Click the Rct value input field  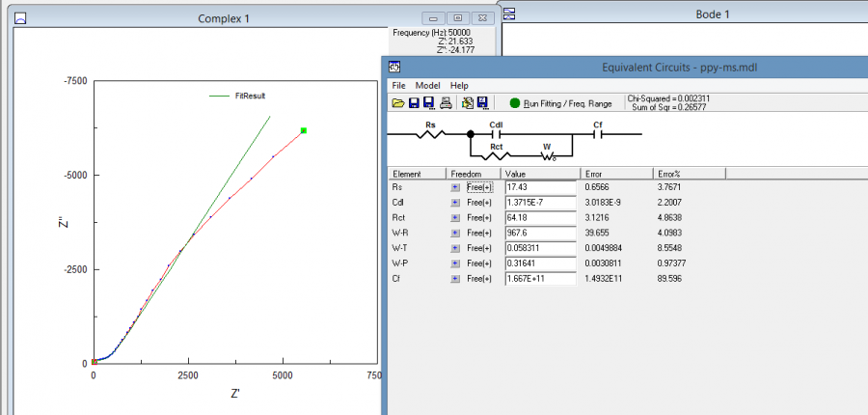point(540,217)
